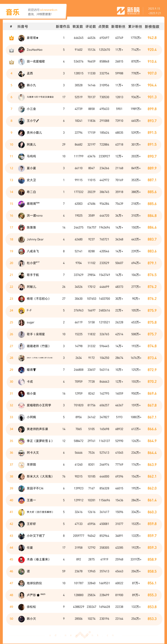Click the 942.8 index score
The image size is (167, 644).
pos(152,38)
